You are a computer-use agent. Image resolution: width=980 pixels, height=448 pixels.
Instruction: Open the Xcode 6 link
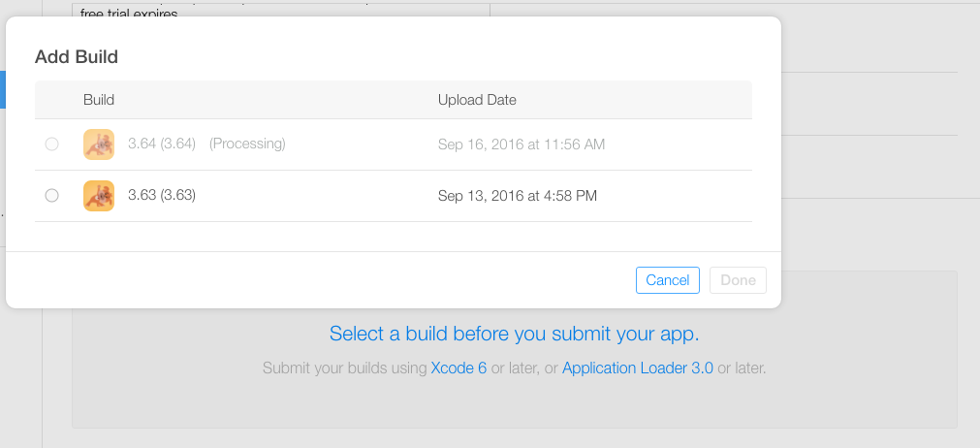pos(458,368)
